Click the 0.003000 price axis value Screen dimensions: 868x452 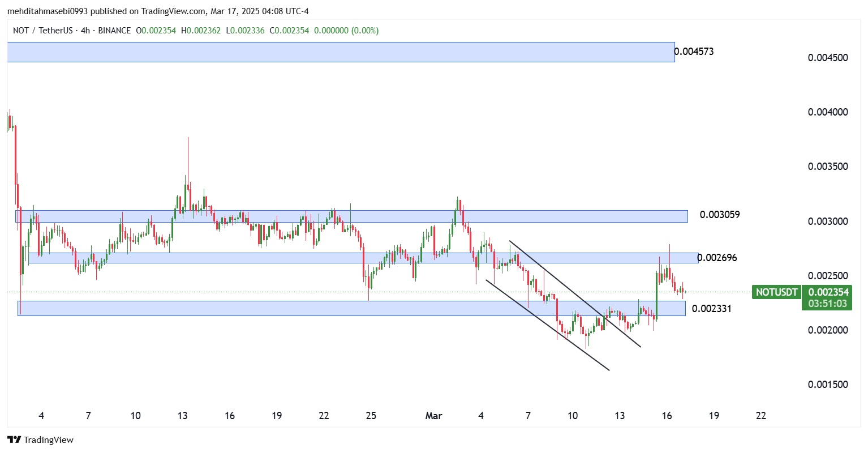828,221
